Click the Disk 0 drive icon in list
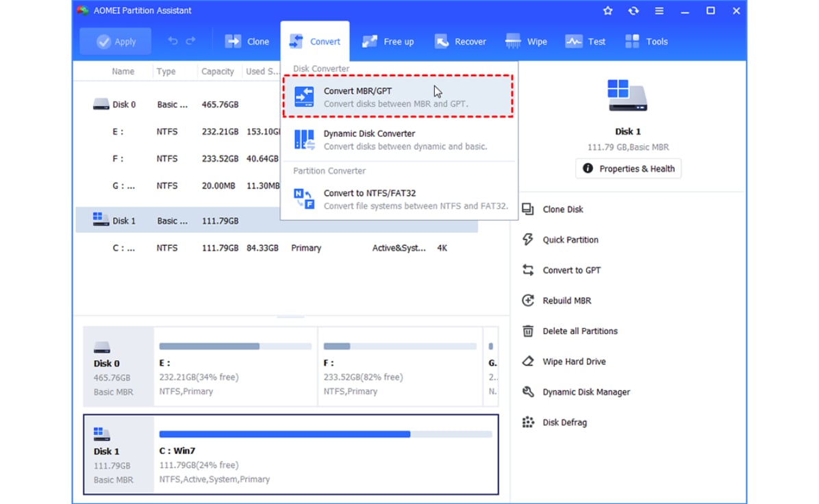The width and height of the screenshot is (819, 504). coord(101,105)
